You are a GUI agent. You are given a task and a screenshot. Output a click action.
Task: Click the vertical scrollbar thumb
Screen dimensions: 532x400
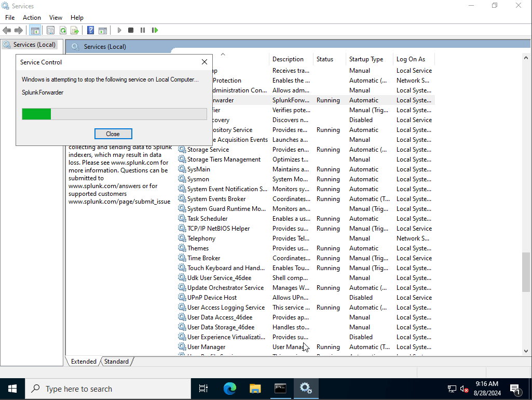[x=526, y=272]
